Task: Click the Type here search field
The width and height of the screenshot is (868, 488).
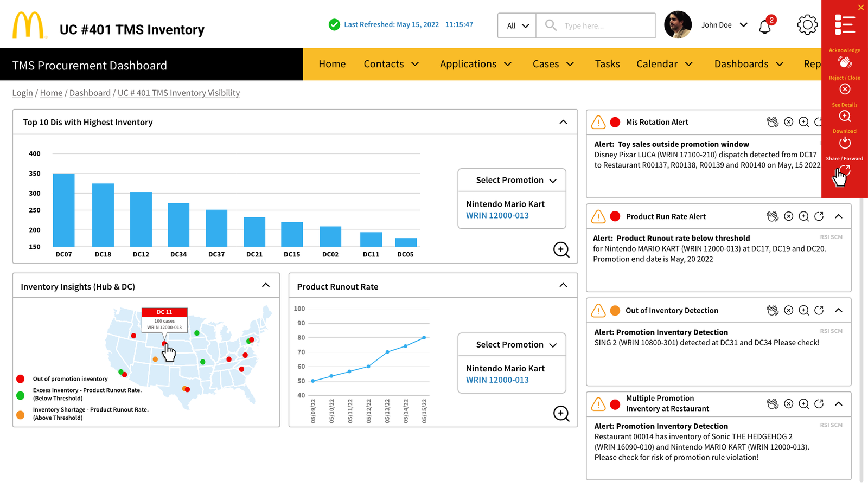Action: [596, 25]
